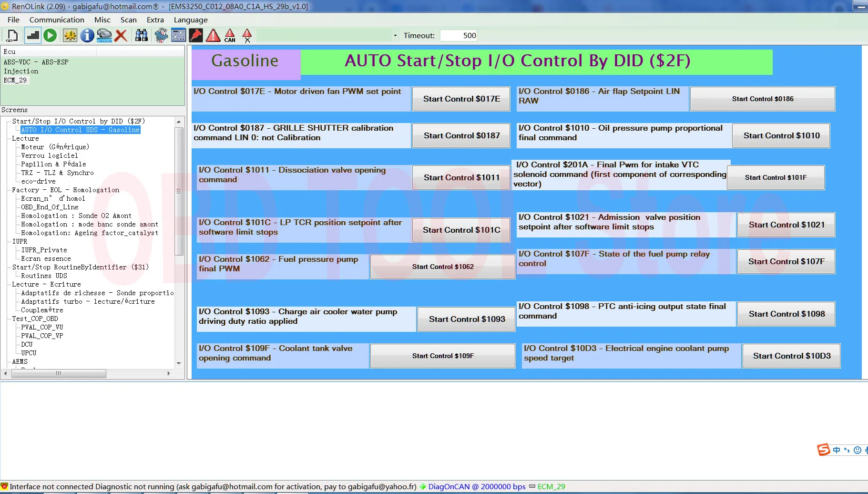Open the File menu
The image size is (868, 494).
[13, 20]
